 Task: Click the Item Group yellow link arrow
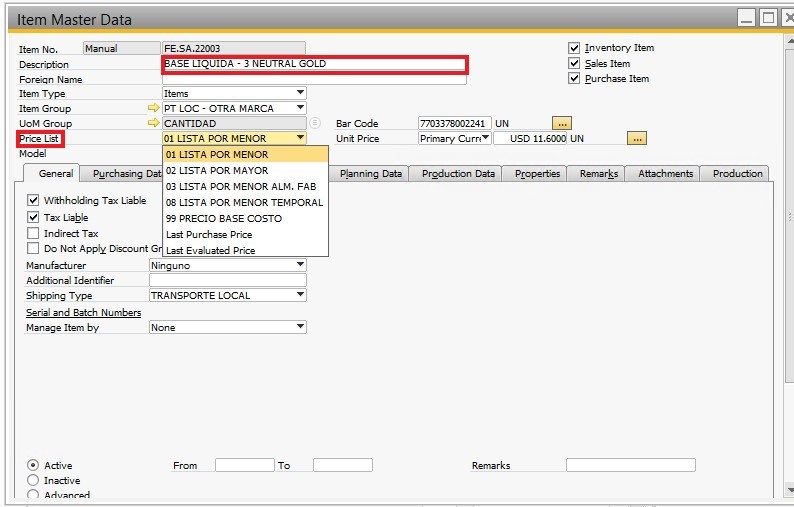(153, 108)
